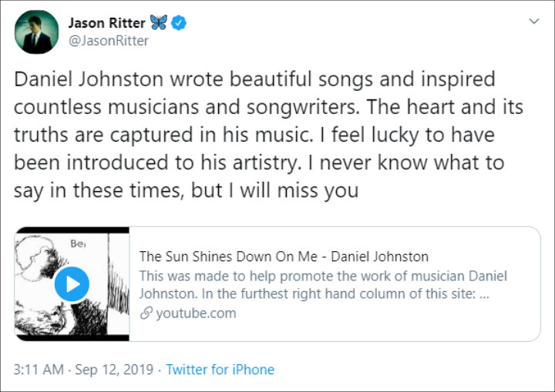Image resolution: width=555 pixels, height=392 pixels.
Task: Click the tweet body text
Action: (x=268, y=135)
